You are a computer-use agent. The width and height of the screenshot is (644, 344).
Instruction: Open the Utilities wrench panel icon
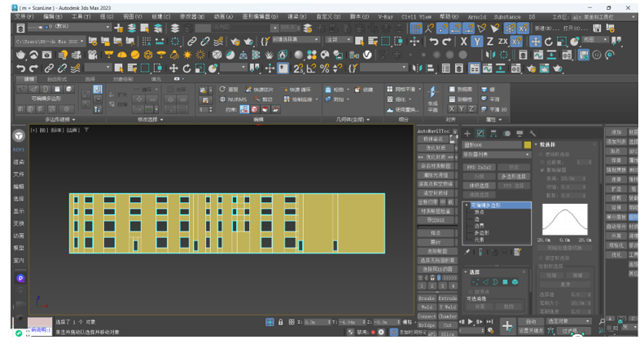(532, 134)
